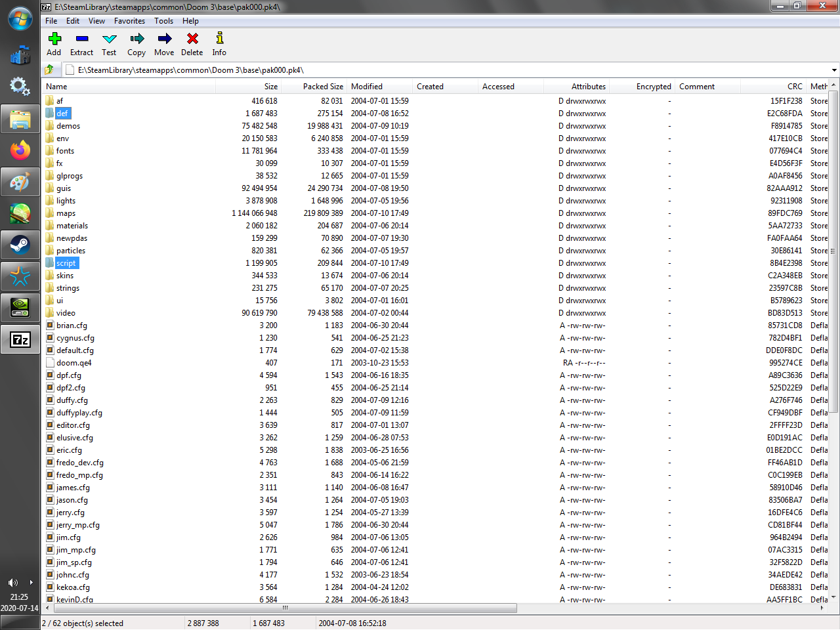Launch Firefox from the taskbar
Screen dimensions: 840x630
(x=20, y=151)
